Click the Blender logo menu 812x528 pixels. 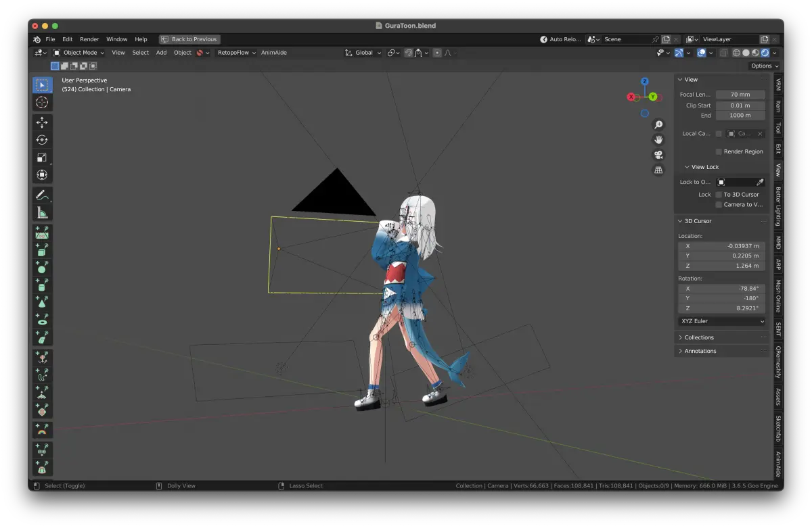(37, 39)
